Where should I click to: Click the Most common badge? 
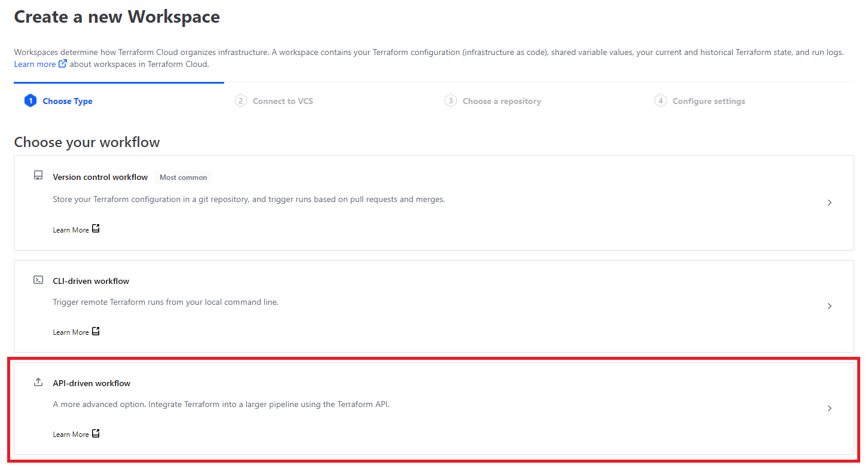(x=183, y=177)
